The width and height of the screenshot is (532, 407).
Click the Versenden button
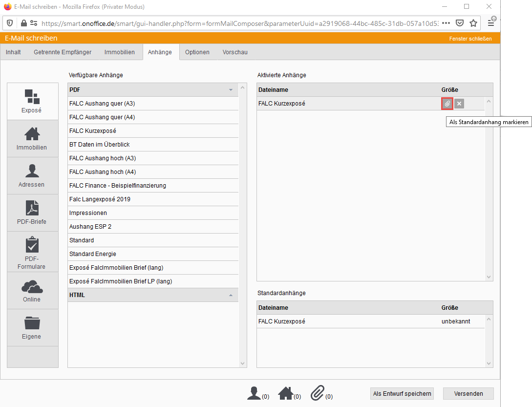click(468, 394)
